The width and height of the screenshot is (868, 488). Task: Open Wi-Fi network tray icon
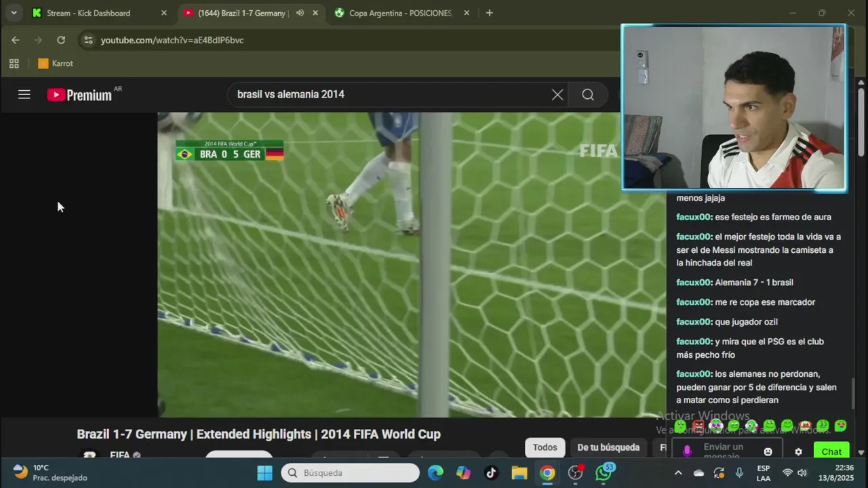(787, 473)
